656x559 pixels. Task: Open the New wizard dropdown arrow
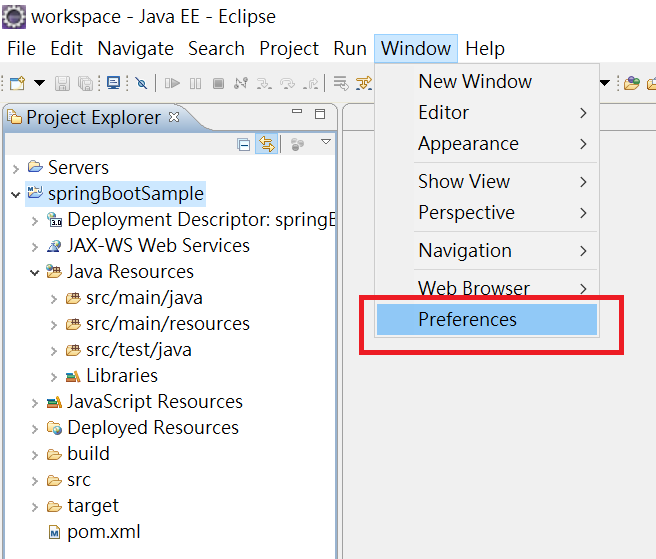pos(39,83)
